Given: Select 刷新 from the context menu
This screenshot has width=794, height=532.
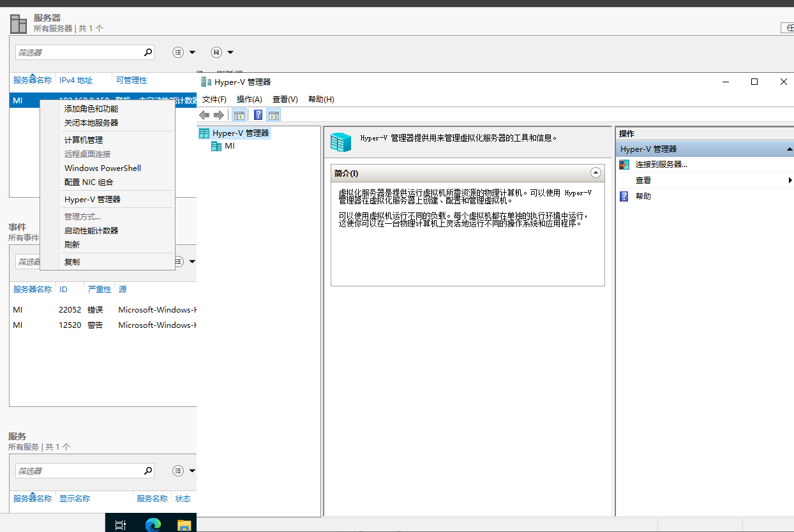Looking at the screenshot, I should [72, 244].
